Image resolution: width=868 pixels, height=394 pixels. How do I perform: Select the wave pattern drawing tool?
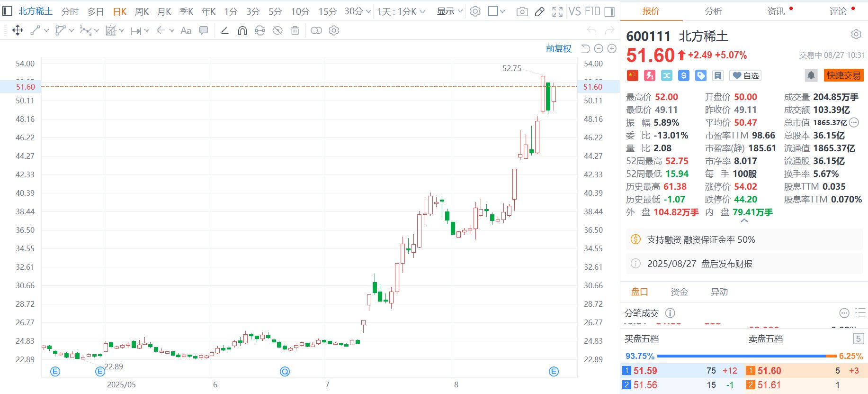click(x=85, y=30)
